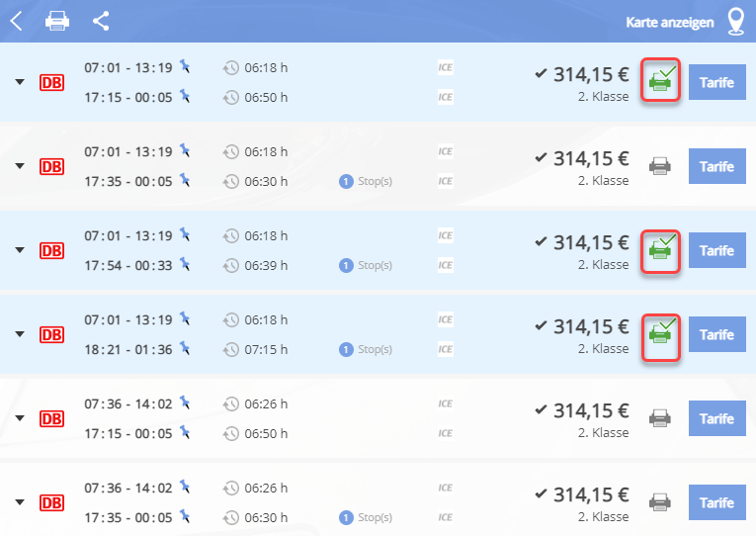
Task: Expand the 07:01 connection returning 17:35
Action: click(20, 166)
